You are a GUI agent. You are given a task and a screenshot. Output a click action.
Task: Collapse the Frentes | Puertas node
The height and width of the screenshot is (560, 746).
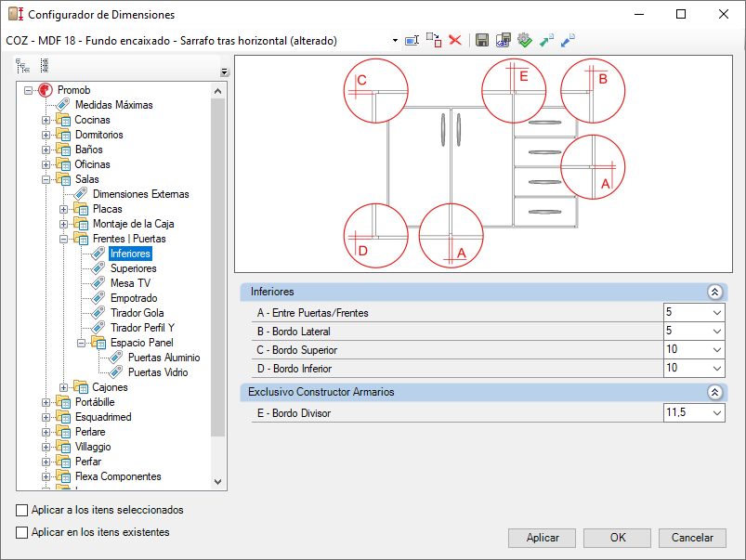(63, 240)
